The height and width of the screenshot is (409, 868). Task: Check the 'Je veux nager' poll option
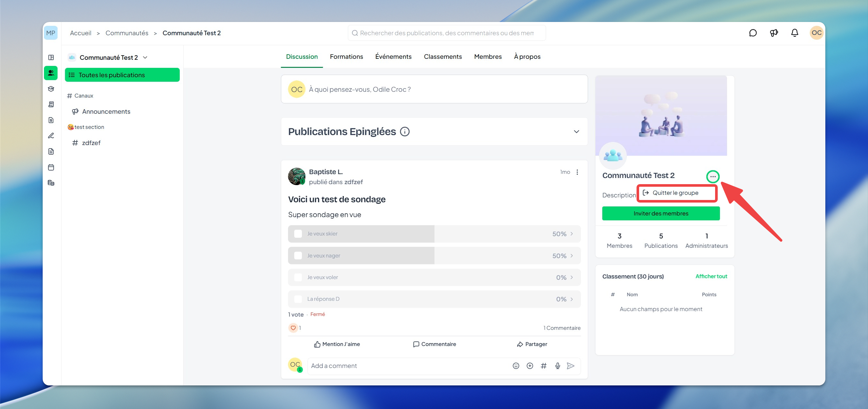(x=298, y=256)
